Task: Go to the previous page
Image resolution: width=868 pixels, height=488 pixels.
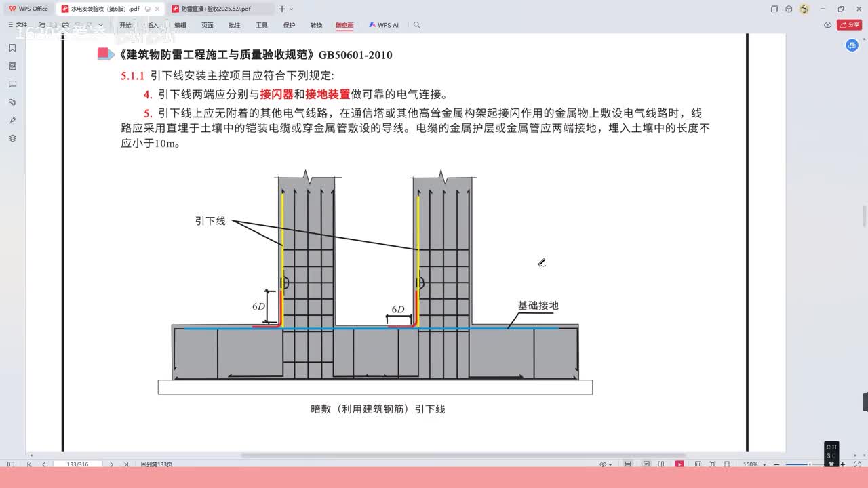Action: [44, 464]
